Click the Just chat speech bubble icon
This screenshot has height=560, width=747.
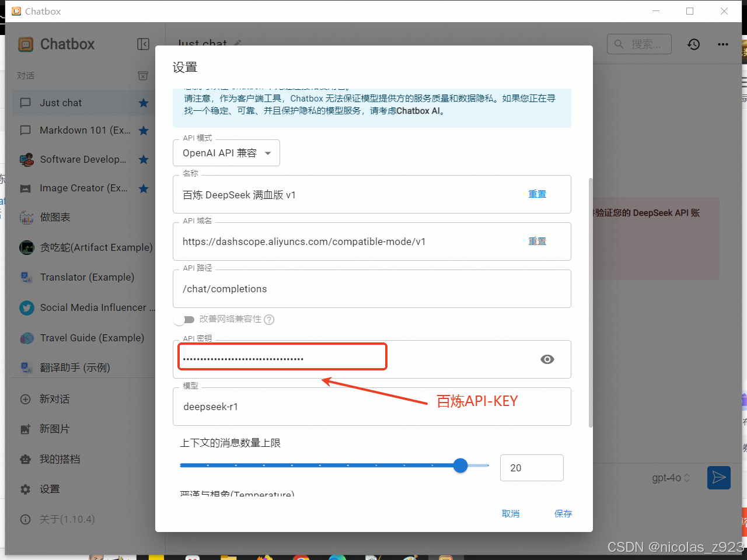click(25, 103)
